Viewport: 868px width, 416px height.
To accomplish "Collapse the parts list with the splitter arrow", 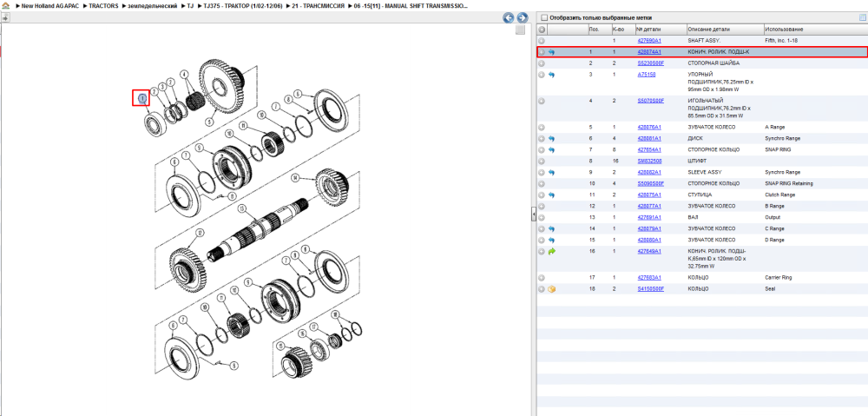I will click(533, 214).
